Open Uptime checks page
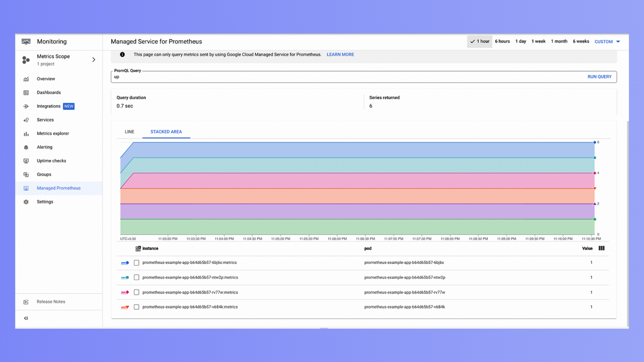This screenshot has height=362, width=644. pyautogui.click(x=51, y=161)
